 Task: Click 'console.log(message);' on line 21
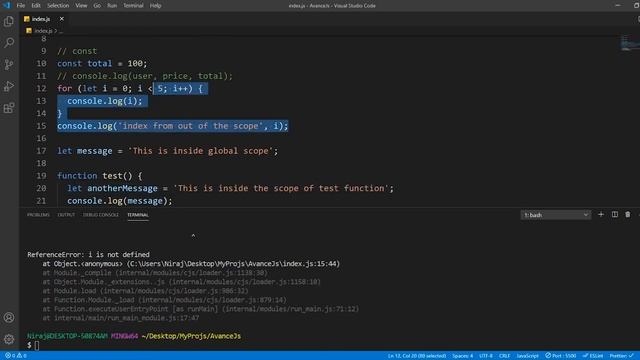pos(120,201)
